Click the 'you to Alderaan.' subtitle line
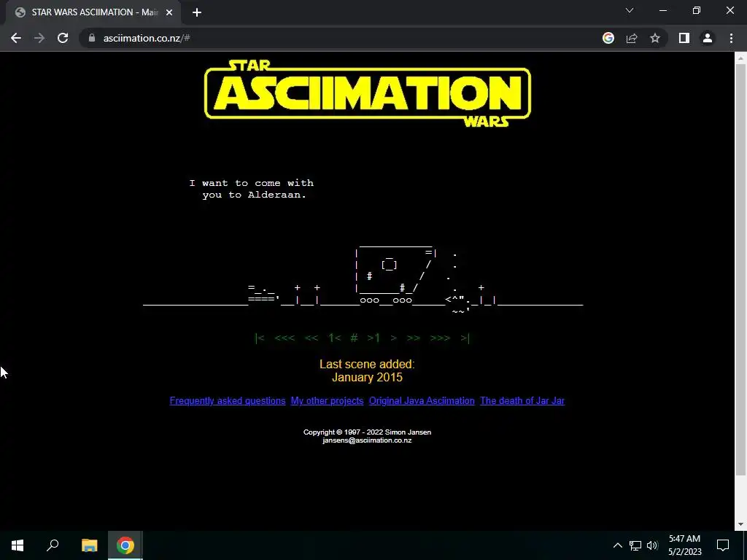747x560 pixels. 254,195
